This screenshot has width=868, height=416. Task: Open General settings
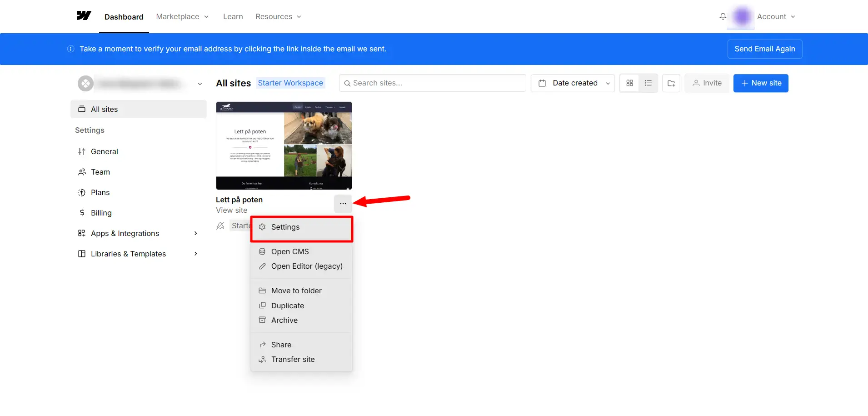click(139, 151)
